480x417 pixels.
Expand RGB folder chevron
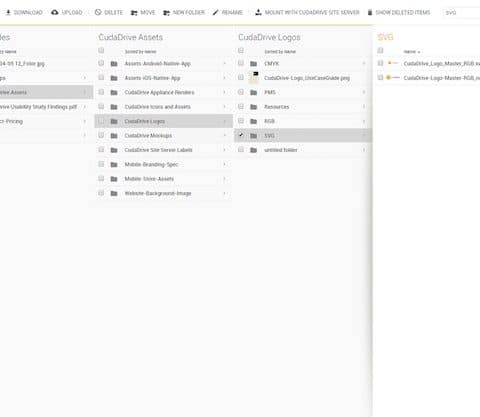364,121
